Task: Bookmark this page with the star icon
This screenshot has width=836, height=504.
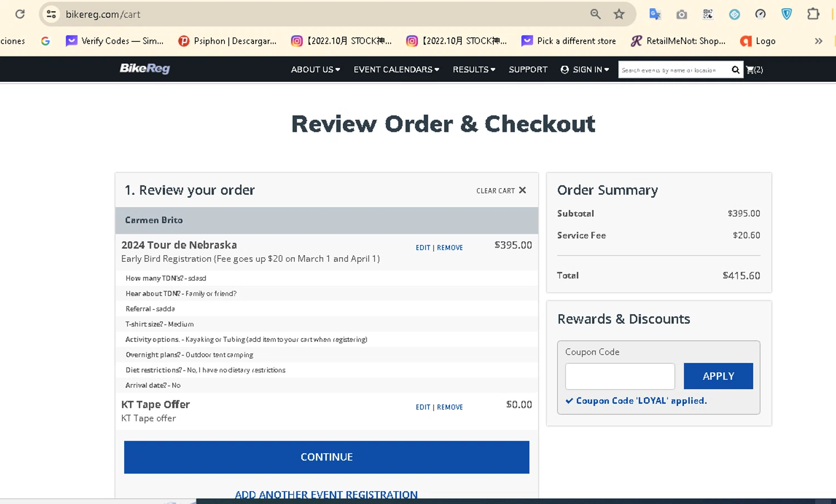Action: click(x=619, y=14)
